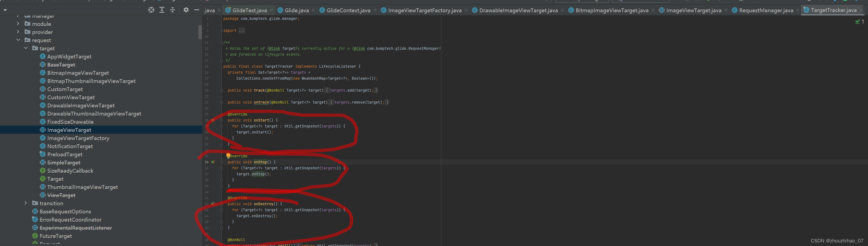Screen dimensions: 868x246
Task: Click the Collapse All icon in project toolbar
Action: [x=173, y=10]
